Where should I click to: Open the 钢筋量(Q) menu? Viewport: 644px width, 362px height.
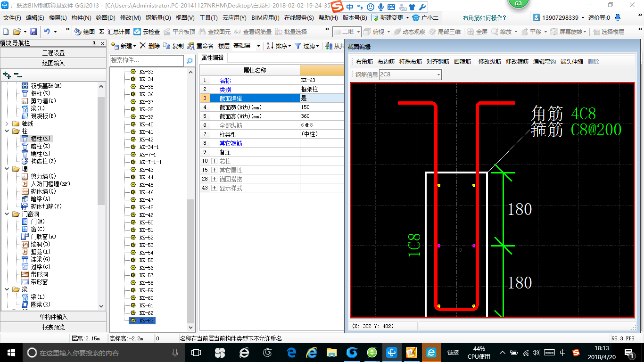158,18
